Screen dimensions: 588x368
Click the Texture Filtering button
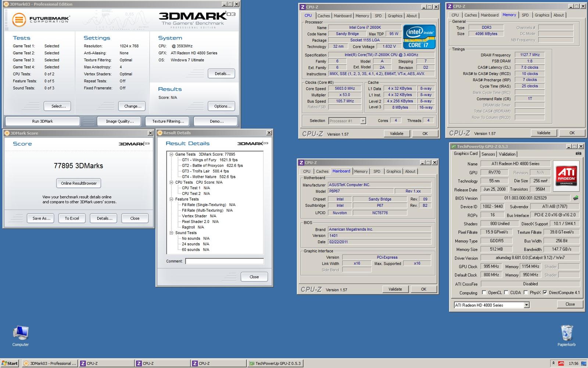click(x=168, y=121)
